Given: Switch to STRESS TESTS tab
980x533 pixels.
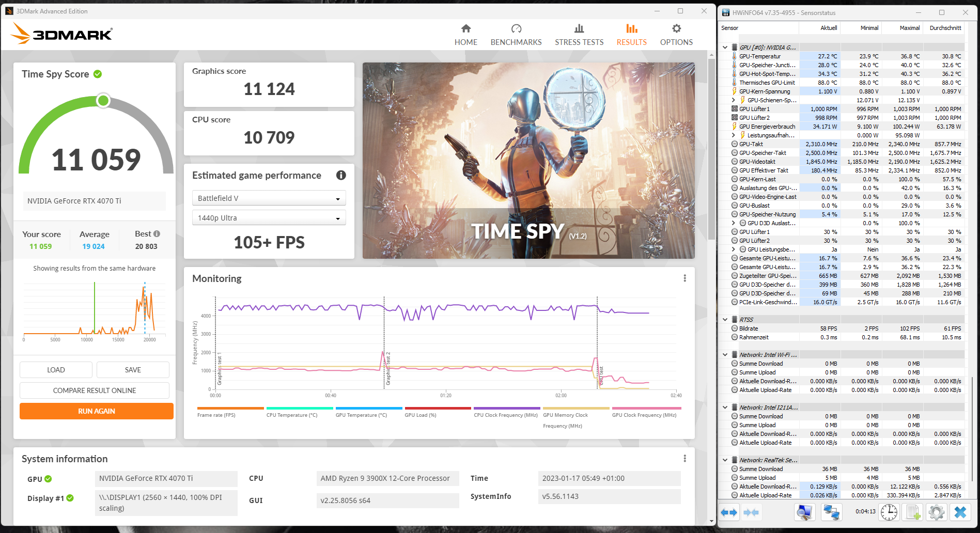Looking at the screenshot, I should tap(579, 35).
